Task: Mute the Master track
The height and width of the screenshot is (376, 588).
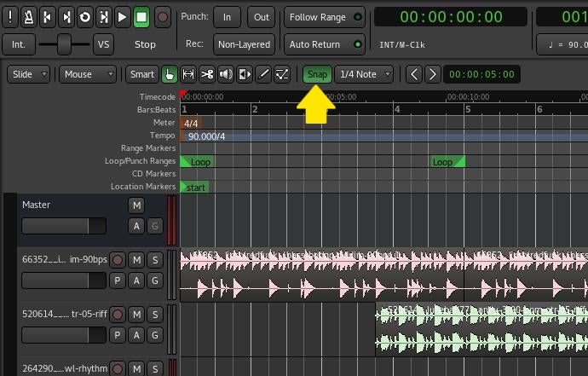Action: pos(136,205)
